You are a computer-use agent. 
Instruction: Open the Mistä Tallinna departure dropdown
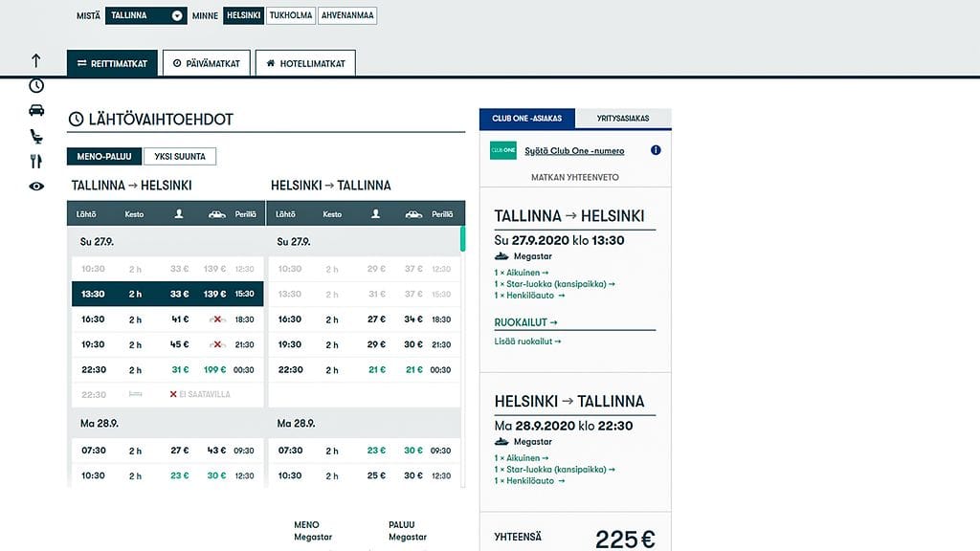pyautogui.click(x=145, y=15)
